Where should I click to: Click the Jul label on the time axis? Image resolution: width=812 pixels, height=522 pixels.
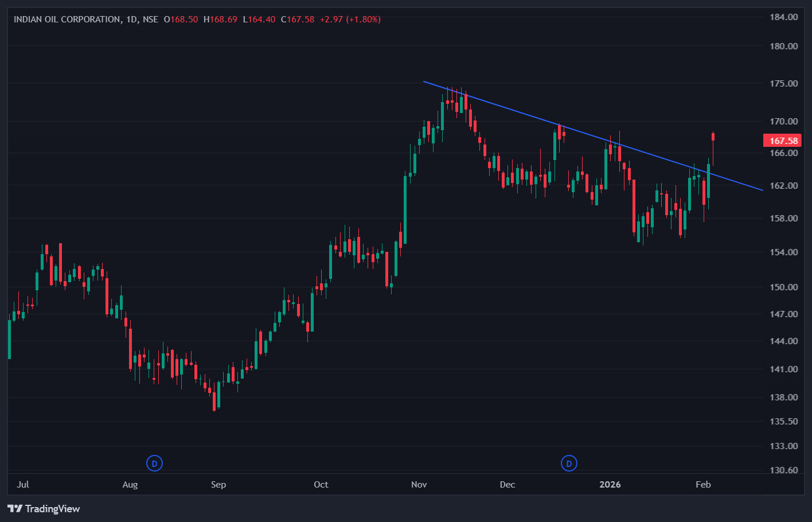(x=23, y=485)
